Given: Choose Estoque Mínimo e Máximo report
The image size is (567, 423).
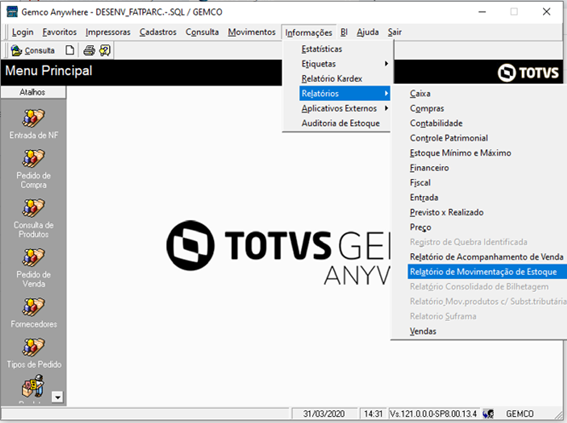Looking at the screenshot, I should coord(460,153).
